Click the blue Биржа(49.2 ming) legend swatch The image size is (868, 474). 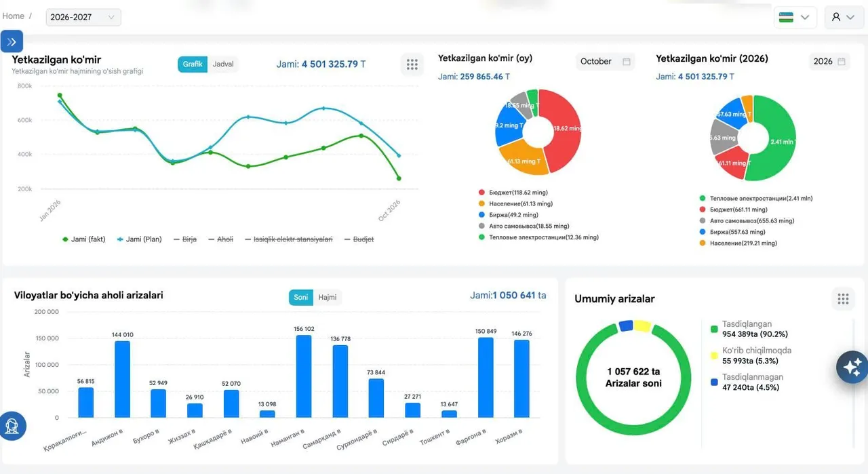click(x=481, y=215)
